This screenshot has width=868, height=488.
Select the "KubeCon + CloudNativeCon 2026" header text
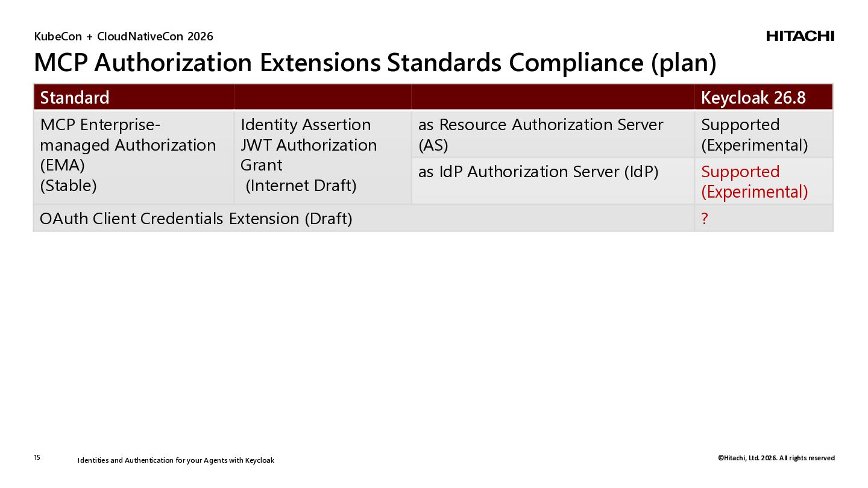[124, 37]
